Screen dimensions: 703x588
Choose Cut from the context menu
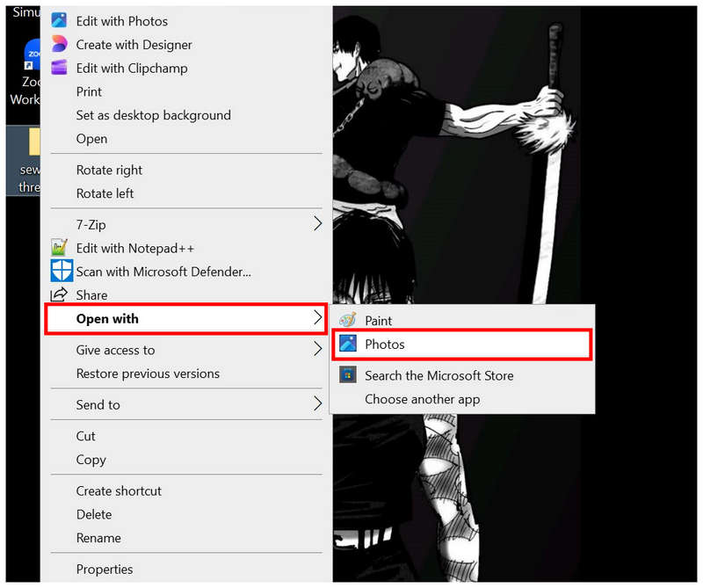[186, 436]
